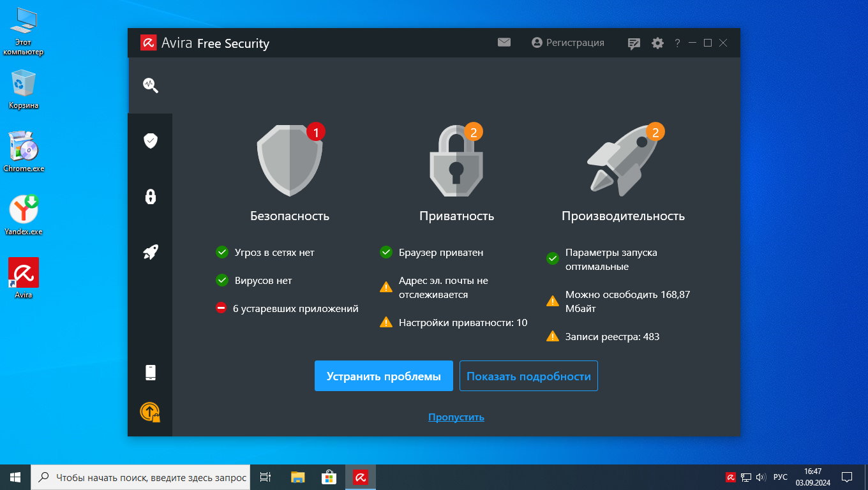Open the Регистрация account link
The width and height of the screenshot is (868, 490).
pyautogui.click(x=568, y=43)
